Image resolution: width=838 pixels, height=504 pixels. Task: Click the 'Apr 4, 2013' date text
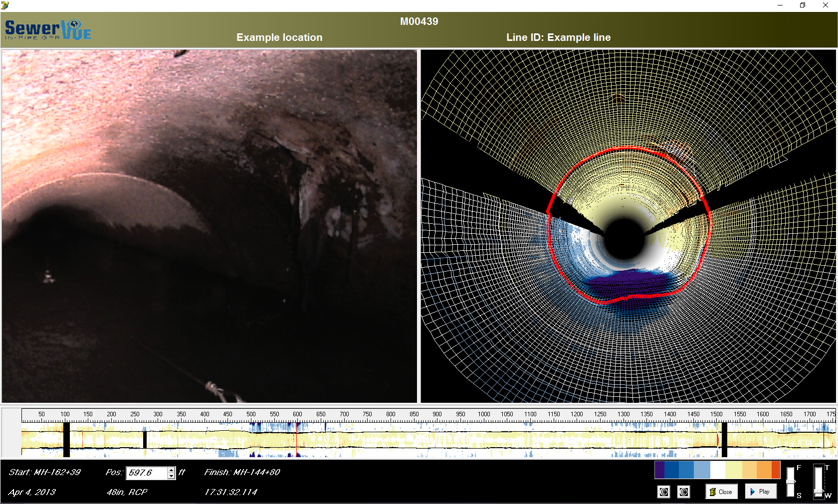32,493
